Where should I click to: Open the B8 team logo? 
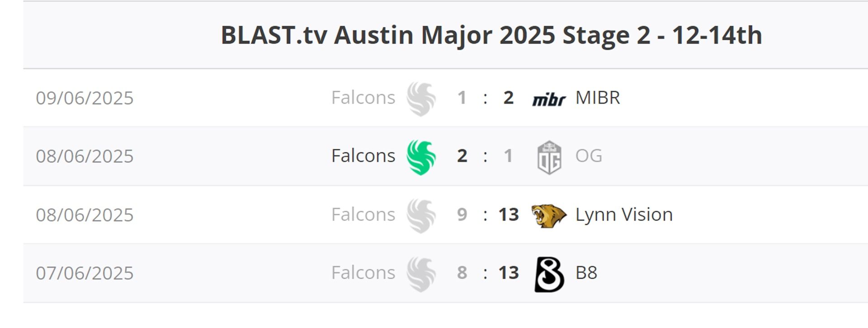pyautogui.click(x=549, y=274)
